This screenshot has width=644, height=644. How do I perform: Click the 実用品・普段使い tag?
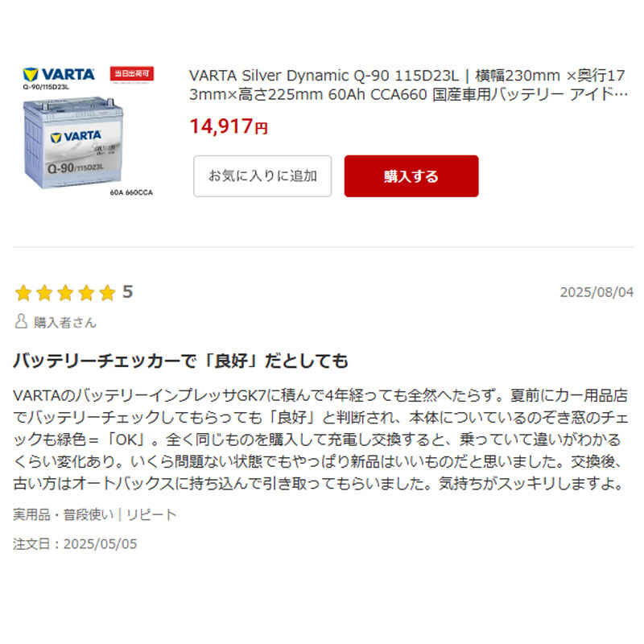point(64,514)
